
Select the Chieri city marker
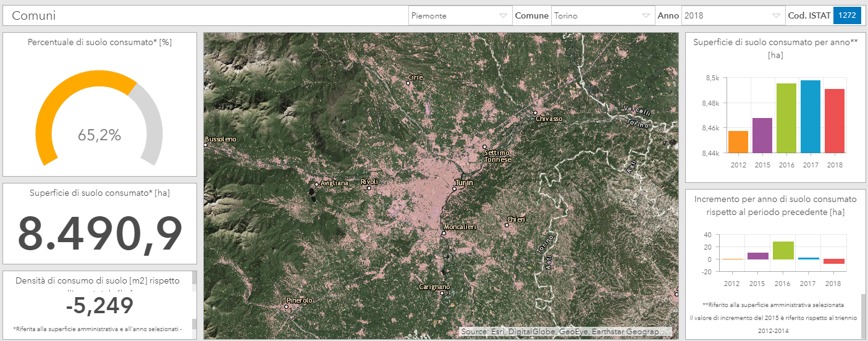pyautogui.click(x=507, y=225)
